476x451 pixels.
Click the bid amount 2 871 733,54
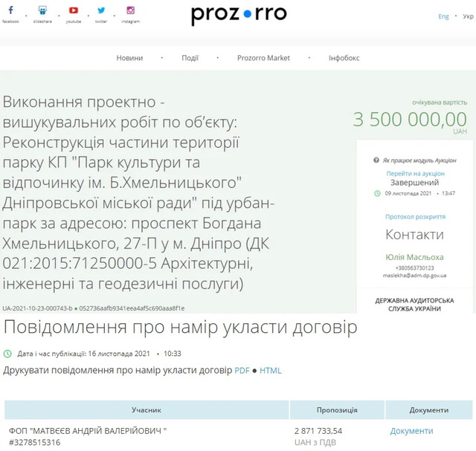pos(318,431)
